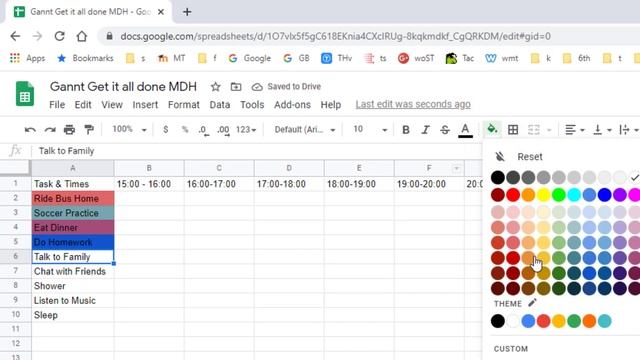Open the View menu
Viewport: 640px width, 360px height.
click(x=112, y=105)
